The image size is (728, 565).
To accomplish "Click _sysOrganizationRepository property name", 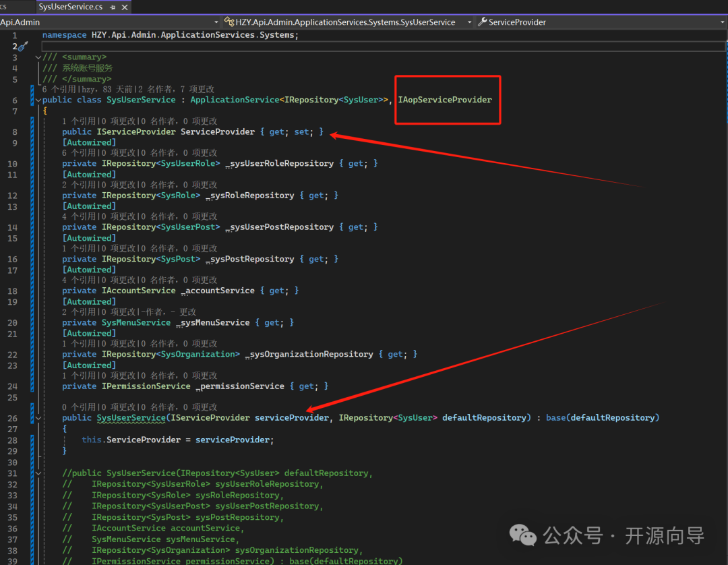I will pos(309,354).
